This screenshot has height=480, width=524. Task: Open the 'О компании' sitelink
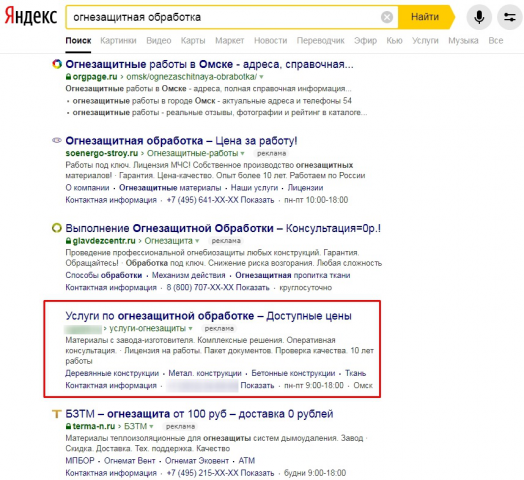coord(87,188)
